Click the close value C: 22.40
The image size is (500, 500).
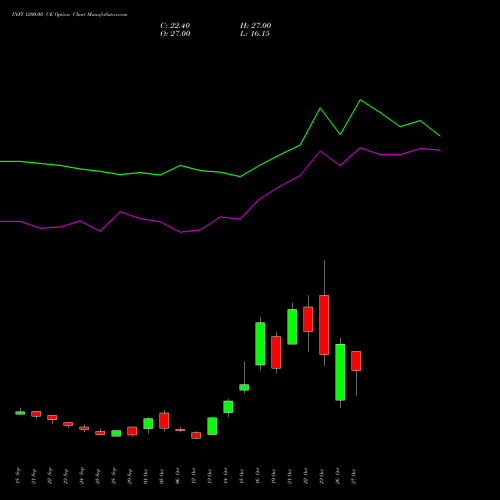click(x=175, y=26)
